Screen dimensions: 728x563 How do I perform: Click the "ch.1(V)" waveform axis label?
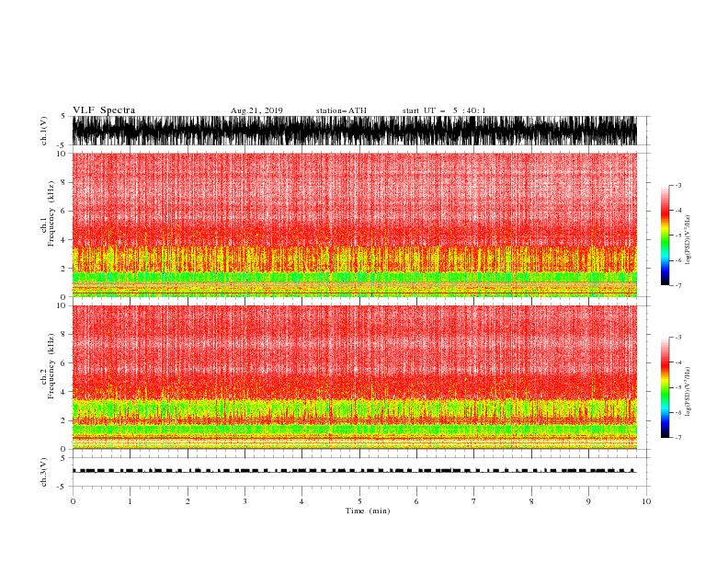(44, 131)
